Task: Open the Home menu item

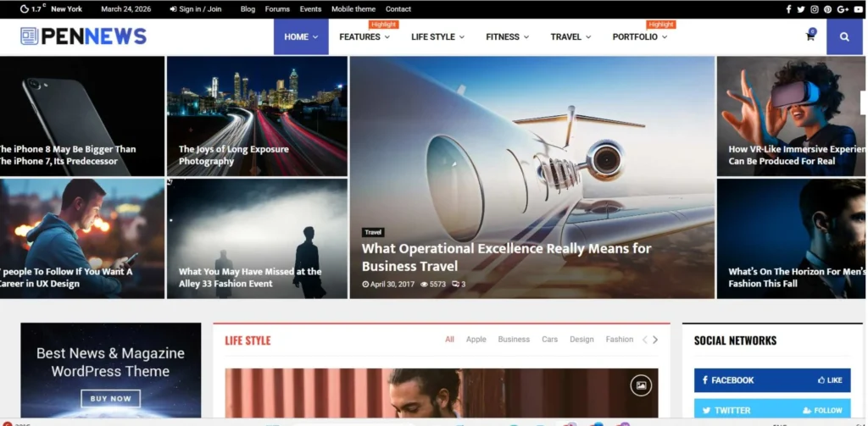Action: (x=301, y=37)
